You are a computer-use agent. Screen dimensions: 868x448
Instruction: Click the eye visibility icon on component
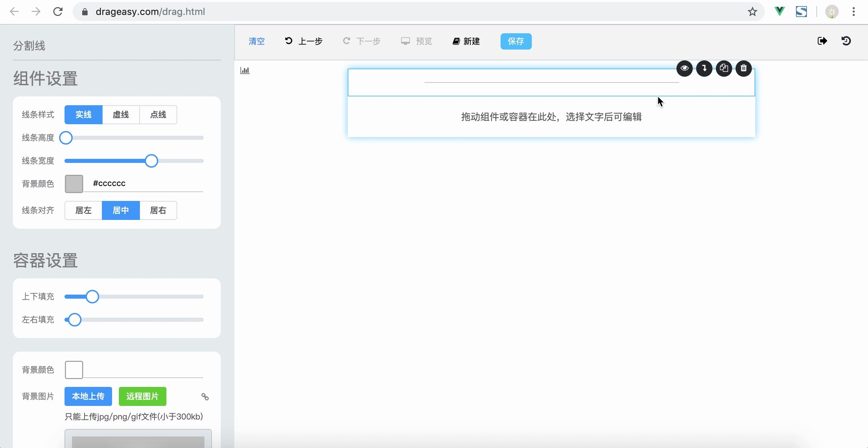pyautogui.click(x=684, y=68)
